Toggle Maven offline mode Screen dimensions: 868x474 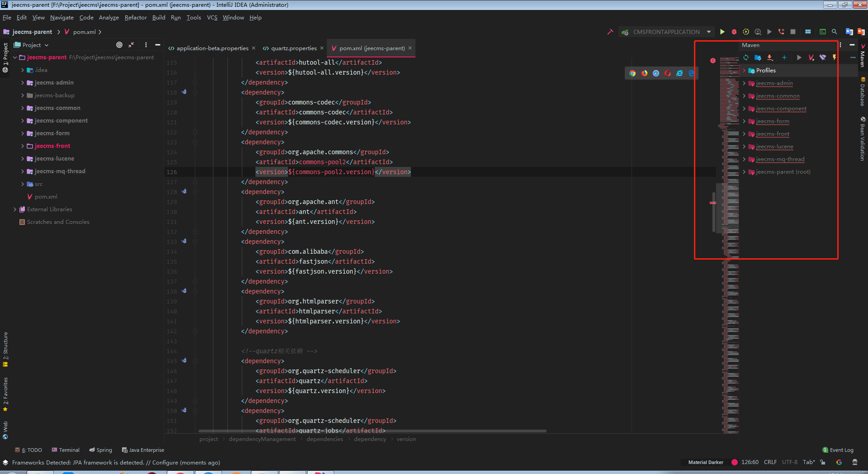coord(823,57)
